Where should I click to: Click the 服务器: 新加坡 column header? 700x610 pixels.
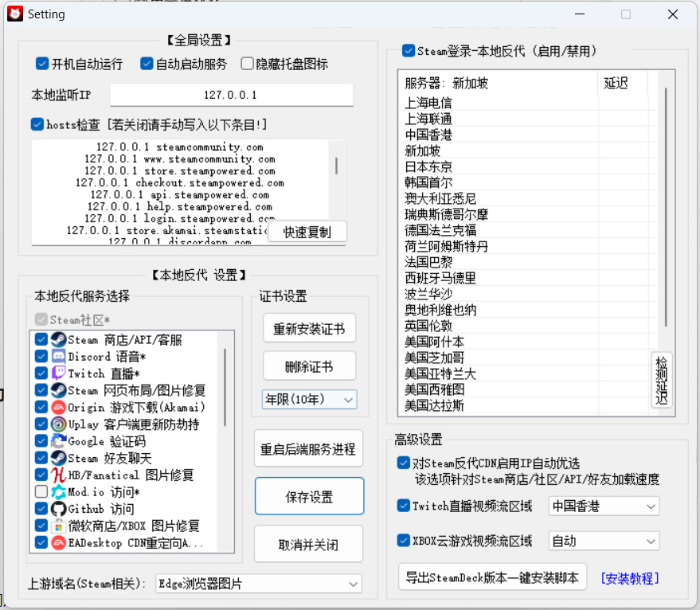(499, 83)
